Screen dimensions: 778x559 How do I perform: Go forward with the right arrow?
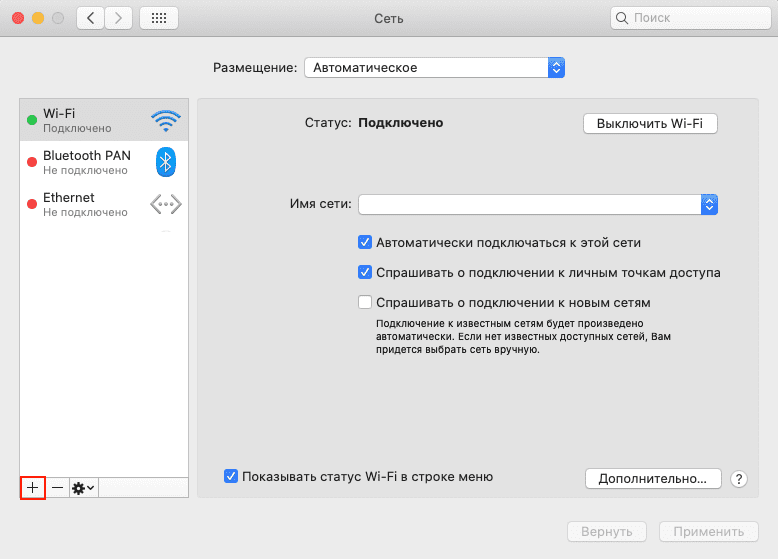pyautogui.click(x=119, y=18)
